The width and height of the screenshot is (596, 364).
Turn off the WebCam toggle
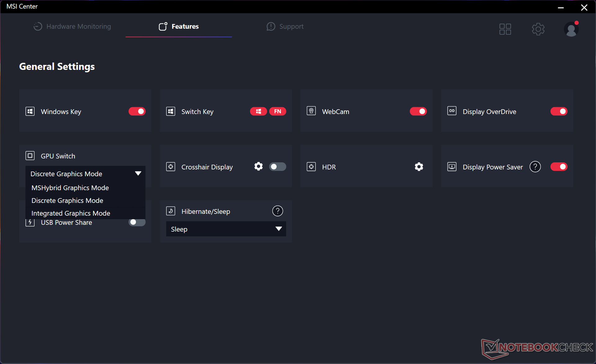[418, 111]
